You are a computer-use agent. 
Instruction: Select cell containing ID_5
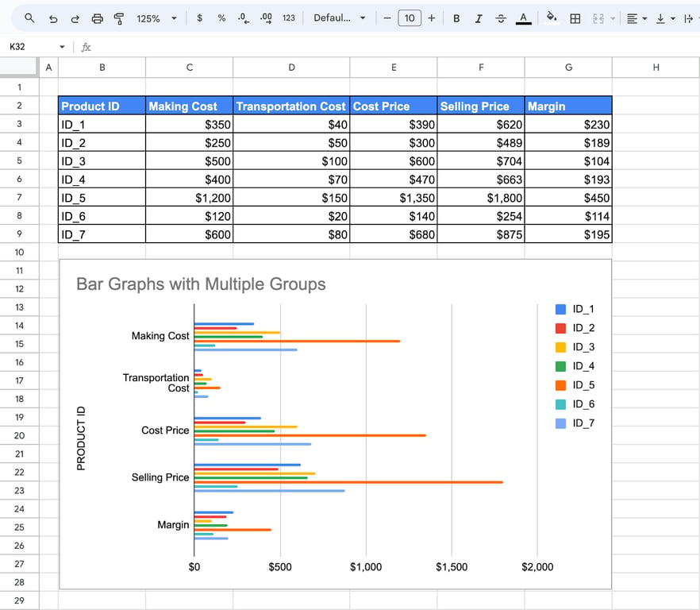point(102,198)
